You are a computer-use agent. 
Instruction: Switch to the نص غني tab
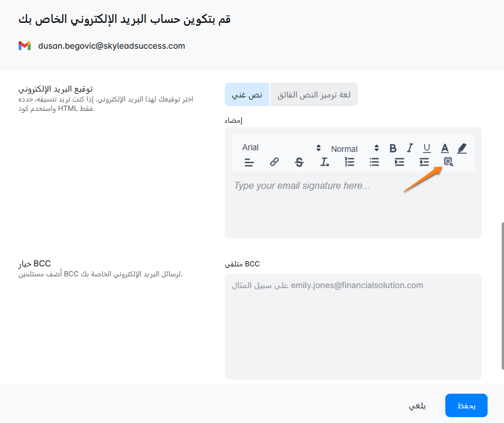tap(247, 94)
